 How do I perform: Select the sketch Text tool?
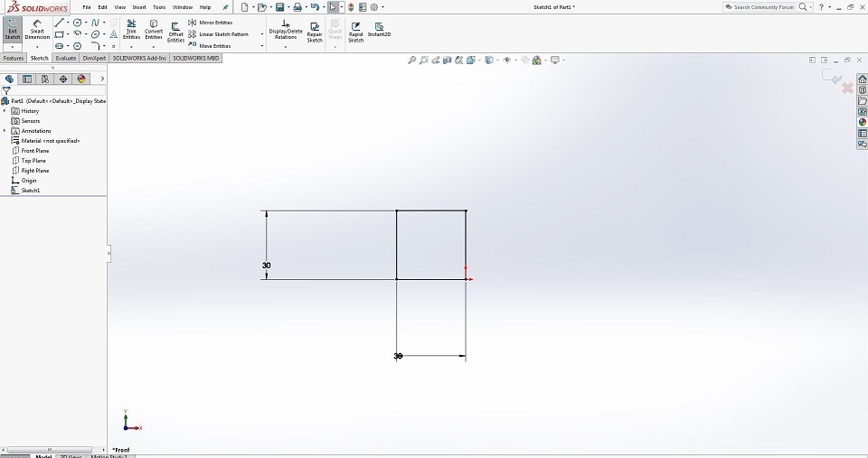(x=114, y=34)
